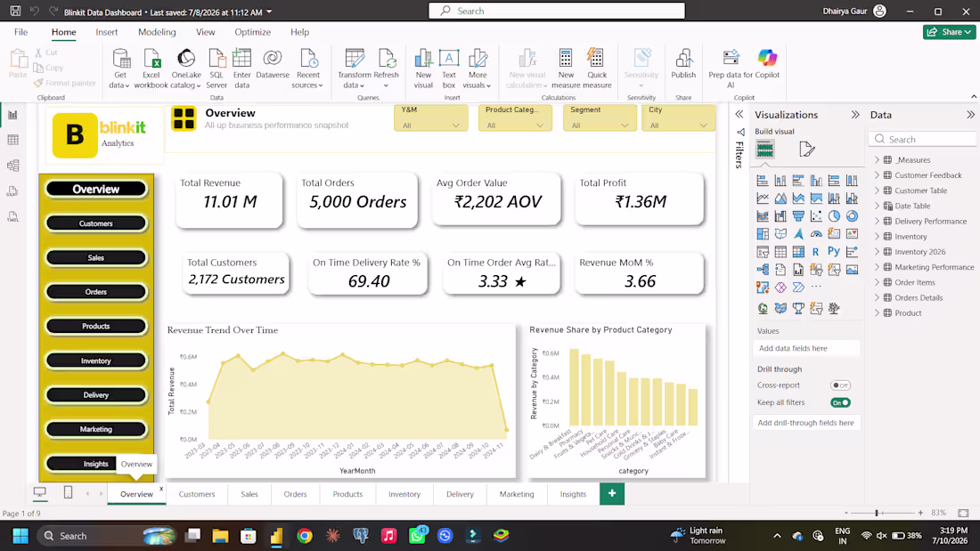The width and height of the screenshot is (980, 551).
Task: Click the Share button
Action: (949, 32)
